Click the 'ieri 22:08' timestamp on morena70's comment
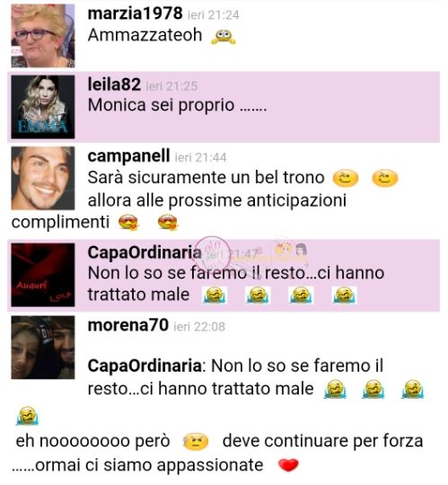The width and height of the screenshot is (448, 485). [199, 327]
